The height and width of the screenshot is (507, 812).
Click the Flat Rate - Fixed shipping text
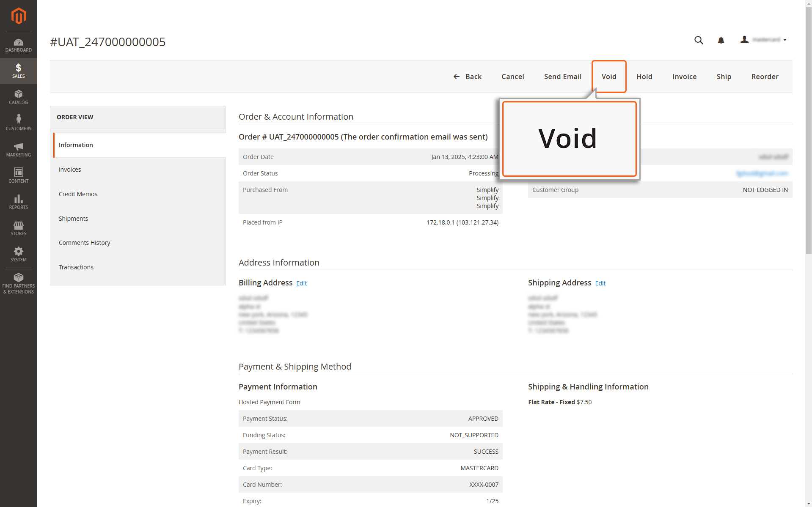(x=551, y=402)
